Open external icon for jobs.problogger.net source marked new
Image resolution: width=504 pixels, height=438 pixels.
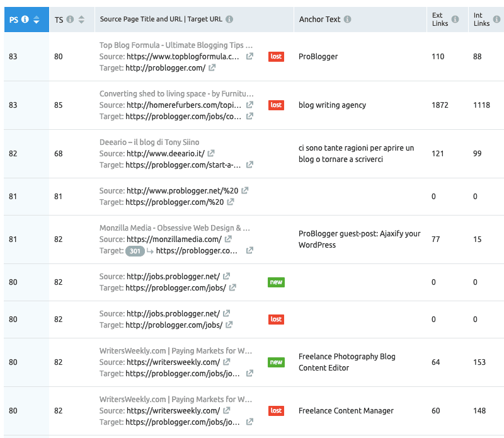pos(226,276)
